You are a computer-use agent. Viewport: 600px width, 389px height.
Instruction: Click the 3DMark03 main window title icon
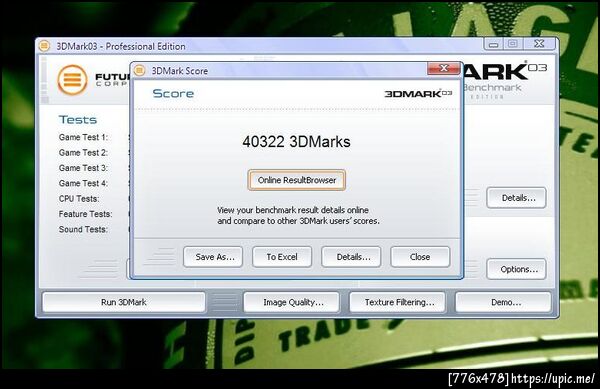coord(44,46)
